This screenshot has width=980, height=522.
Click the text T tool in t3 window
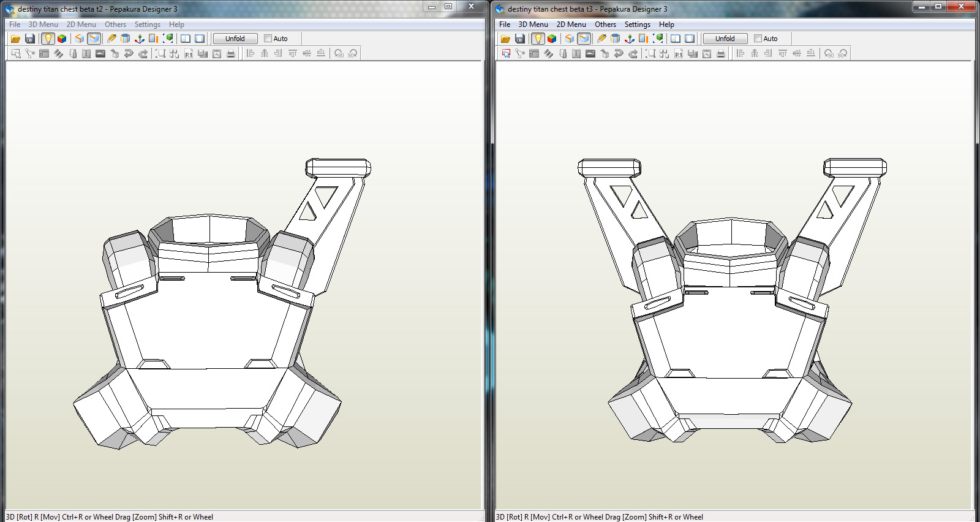point(576,53)
